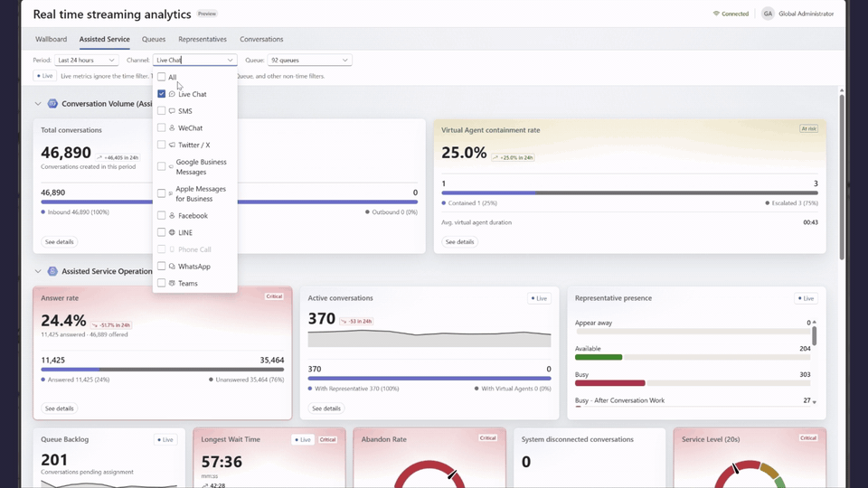Click the Available presence green bar
The height and width of the screenshot is (488, 868).
pos(599,358)
